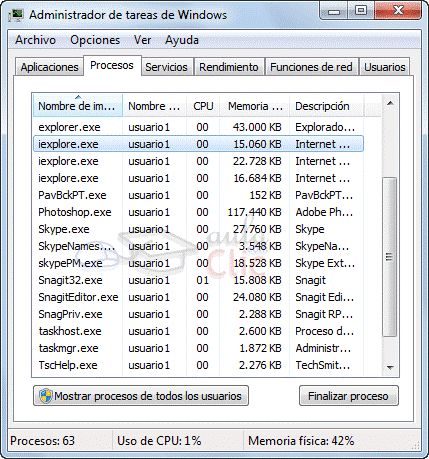Select the taskmgr.exe process

tap(198, 348)
